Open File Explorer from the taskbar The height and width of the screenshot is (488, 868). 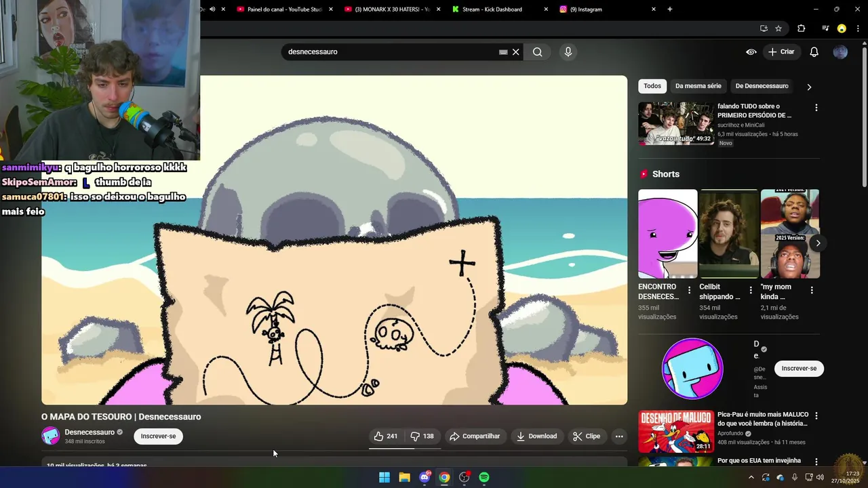(x=404, y=477)
